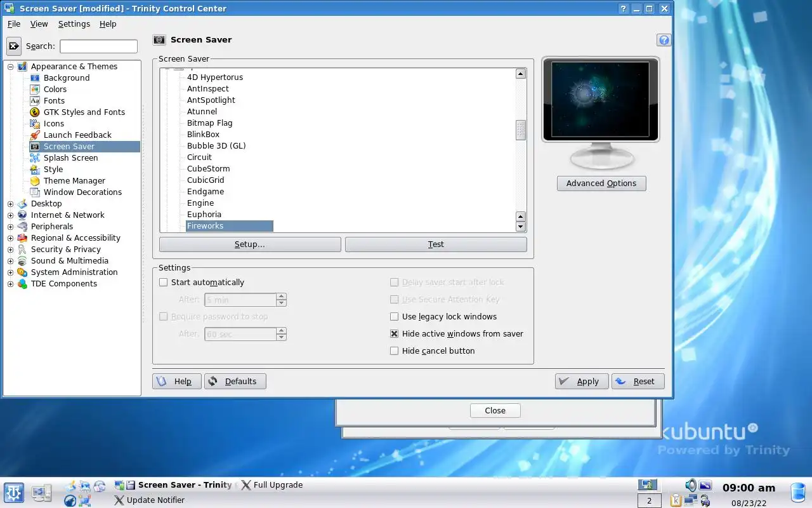Image resolution: width=812 pixels, height=508 pixels.
Task: Expand the Internet & Network node
Action: (10, 215)
